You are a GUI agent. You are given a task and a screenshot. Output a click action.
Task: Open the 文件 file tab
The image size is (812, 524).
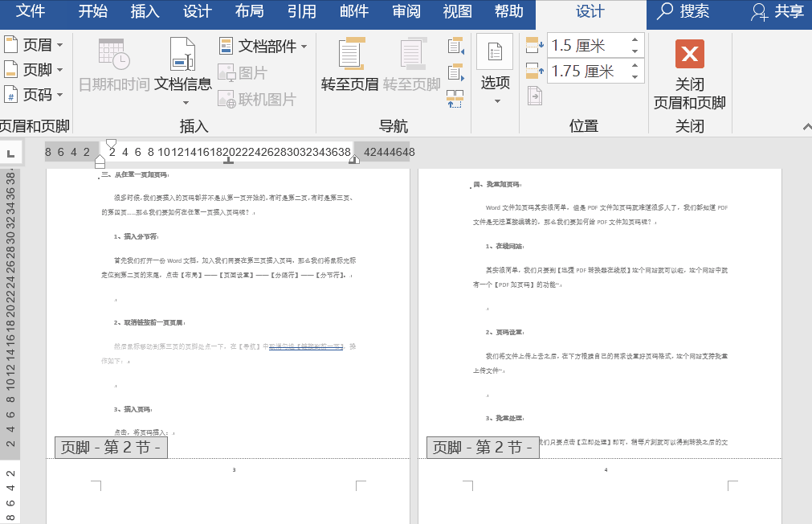coord(30,11)
